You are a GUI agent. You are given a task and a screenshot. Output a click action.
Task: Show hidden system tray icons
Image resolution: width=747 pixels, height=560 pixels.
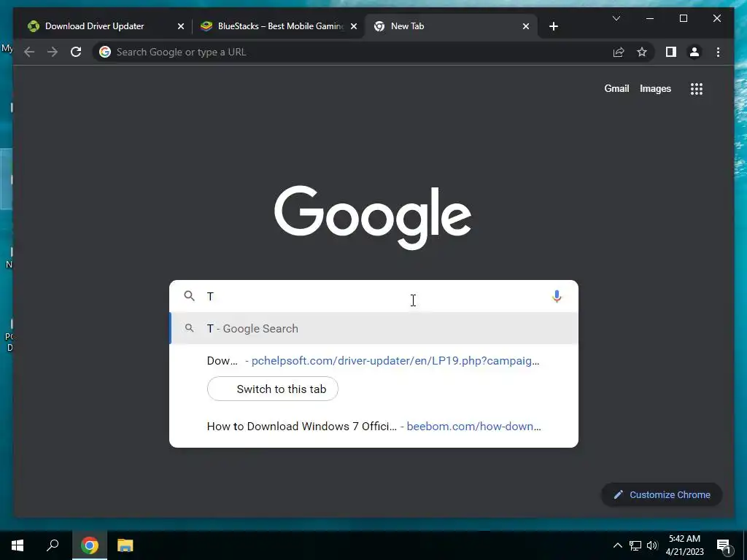coord(617,545)
